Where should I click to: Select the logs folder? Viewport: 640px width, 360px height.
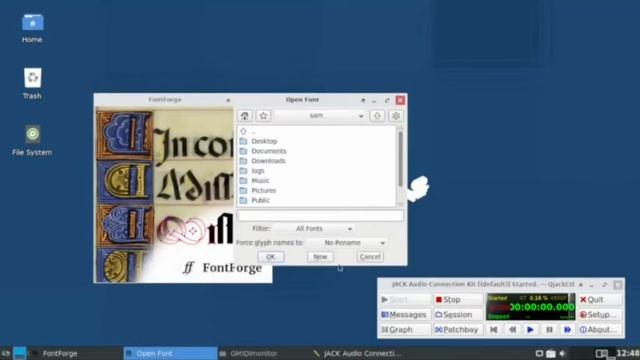click(x=316, y=171)
